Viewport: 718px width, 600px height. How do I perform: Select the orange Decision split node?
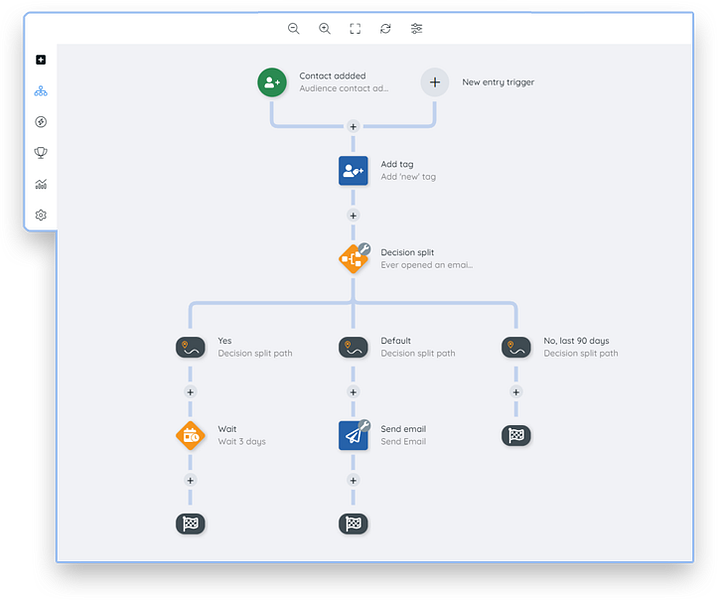pos(353,259)
